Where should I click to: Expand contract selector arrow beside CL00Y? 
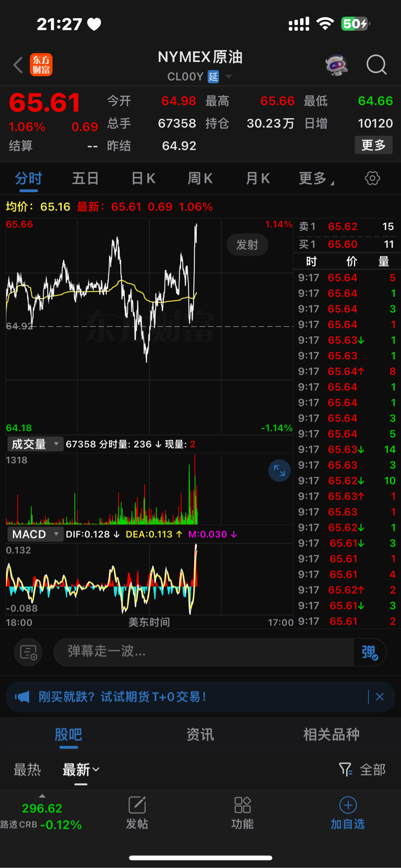coord(229,77)
